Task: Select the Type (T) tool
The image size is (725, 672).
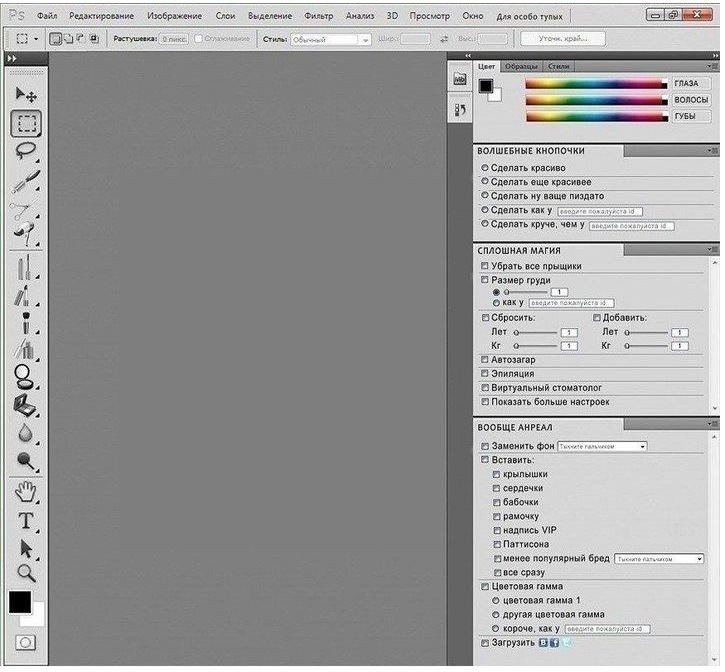Action: (x=26, y=521)
